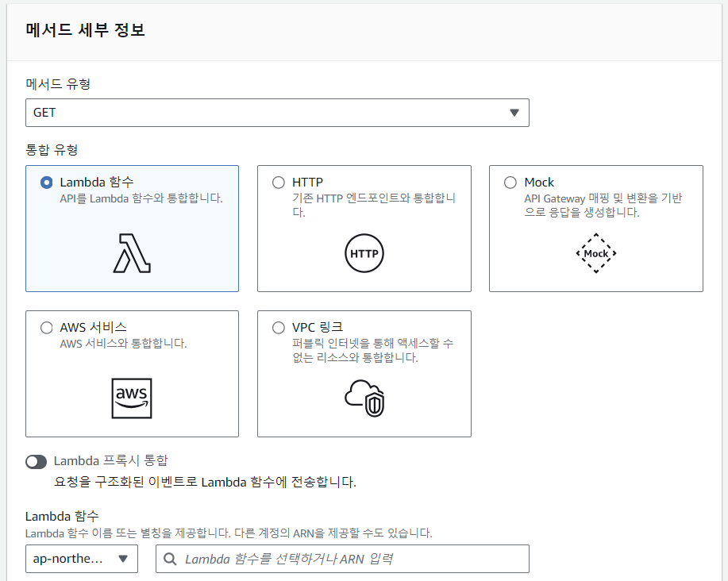
Task: Click the '기존 HTTP 엔드포인트와 통합합니다' description
Action: pos(373,205)
